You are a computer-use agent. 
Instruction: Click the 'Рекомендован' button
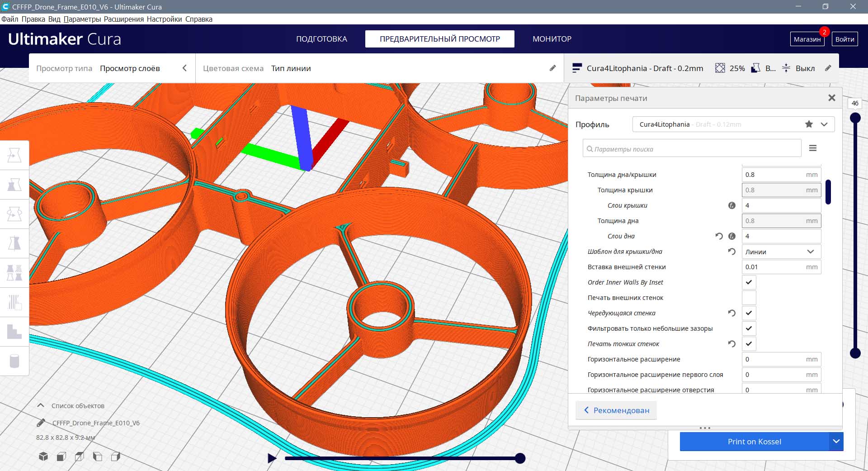616,410
